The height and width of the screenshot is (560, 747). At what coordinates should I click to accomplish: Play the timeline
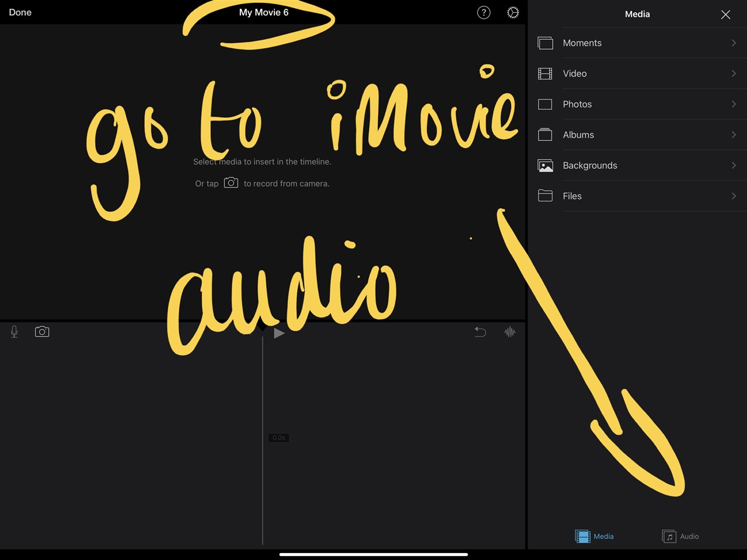279,333
